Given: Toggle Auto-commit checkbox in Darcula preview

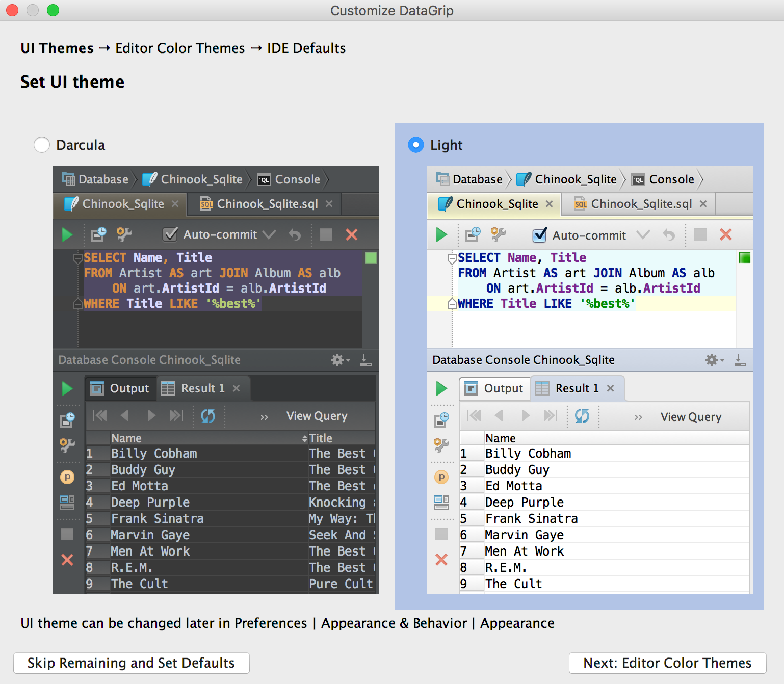Looking at the screenshot, I should (x=170, y=234).
